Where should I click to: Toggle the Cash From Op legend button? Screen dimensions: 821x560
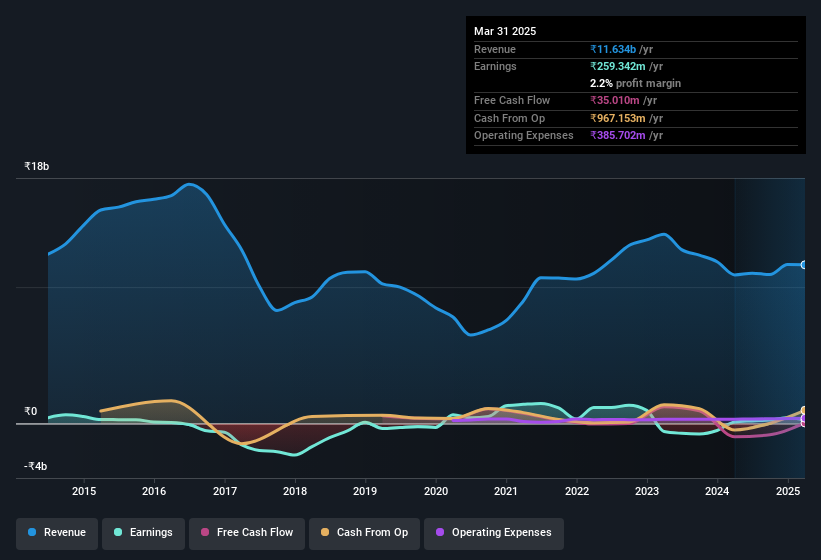point(364,533)
